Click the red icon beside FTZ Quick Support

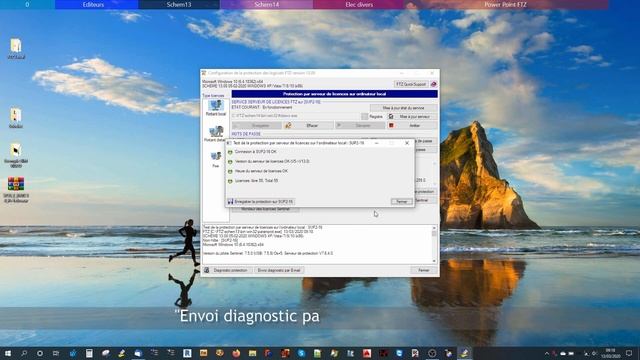tap(433, 84)
